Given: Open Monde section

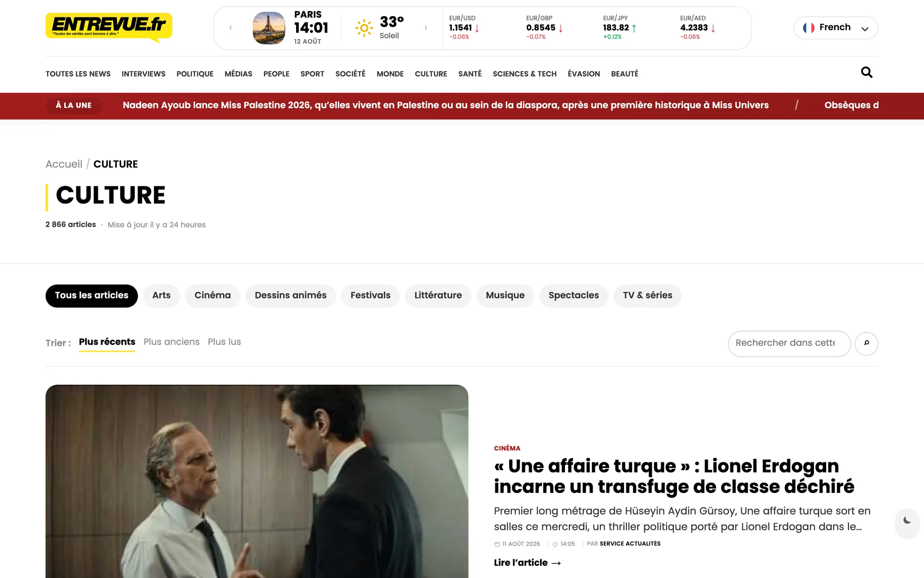Looking at the screenshot, I should coord(390,74).
